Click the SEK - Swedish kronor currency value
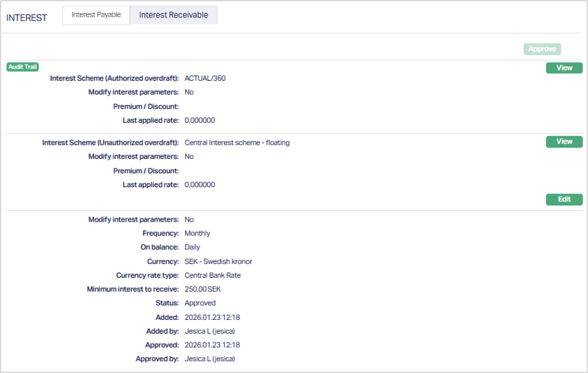Image resolution: width=588 pixels, height=373 pixels. (x=218, y=262)
